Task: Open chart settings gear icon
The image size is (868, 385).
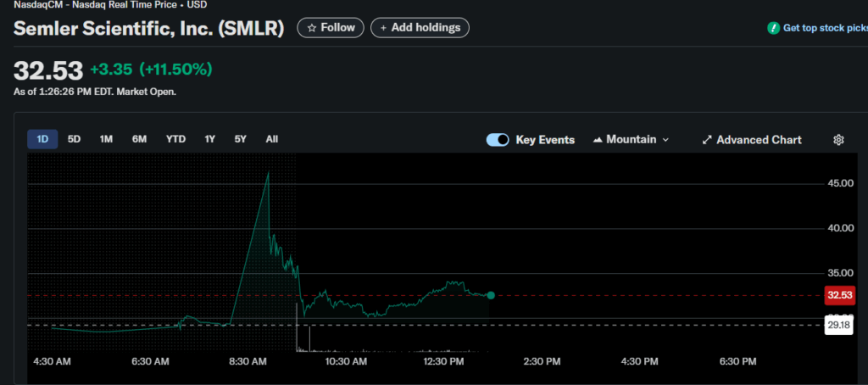Action: pos(838,140)
